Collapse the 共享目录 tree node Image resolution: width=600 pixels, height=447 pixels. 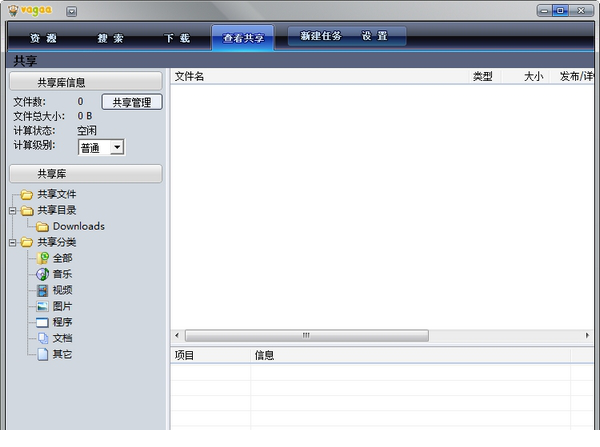13,211
